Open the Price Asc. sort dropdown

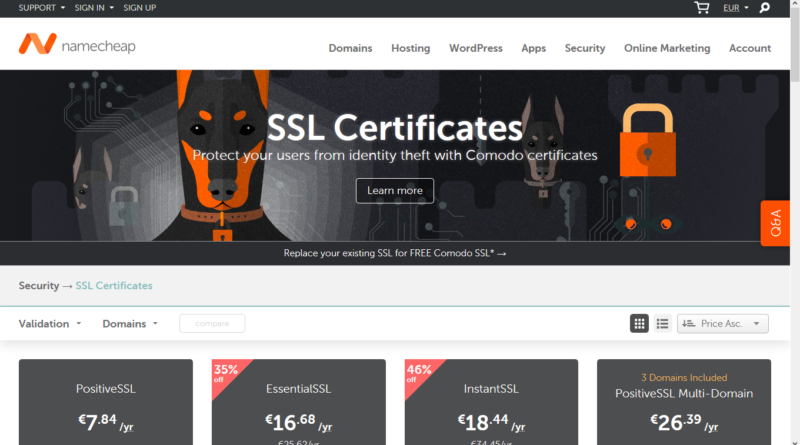(722, 324)
